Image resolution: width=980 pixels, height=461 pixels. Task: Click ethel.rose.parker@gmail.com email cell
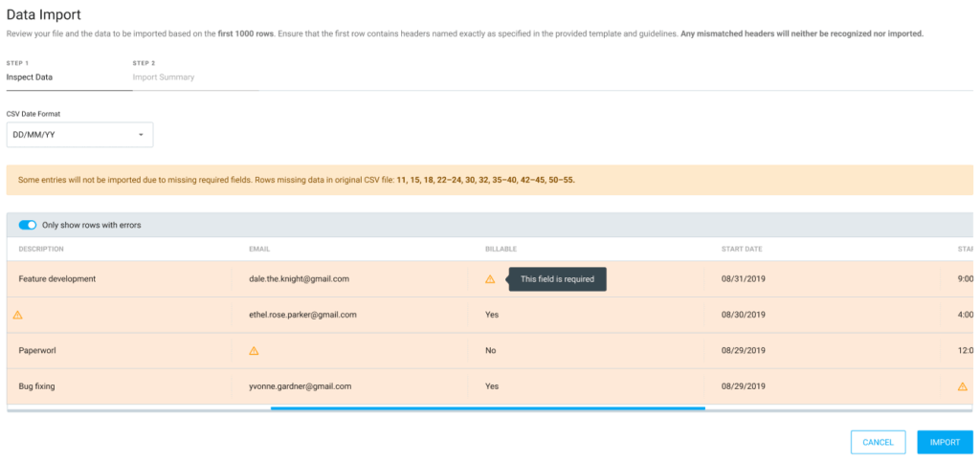[302, 315]
